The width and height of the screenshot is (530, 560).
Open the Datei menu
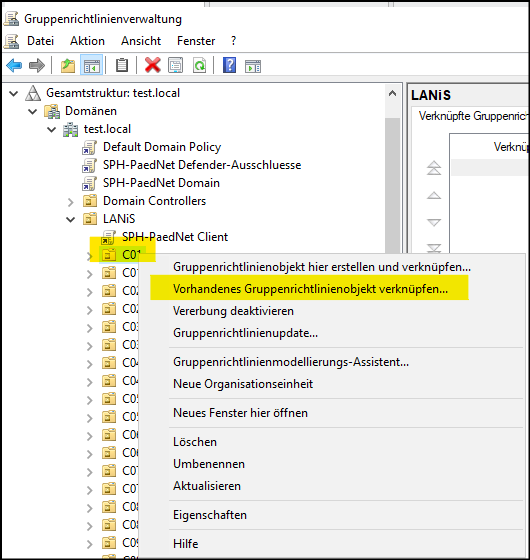click(40, 41)
